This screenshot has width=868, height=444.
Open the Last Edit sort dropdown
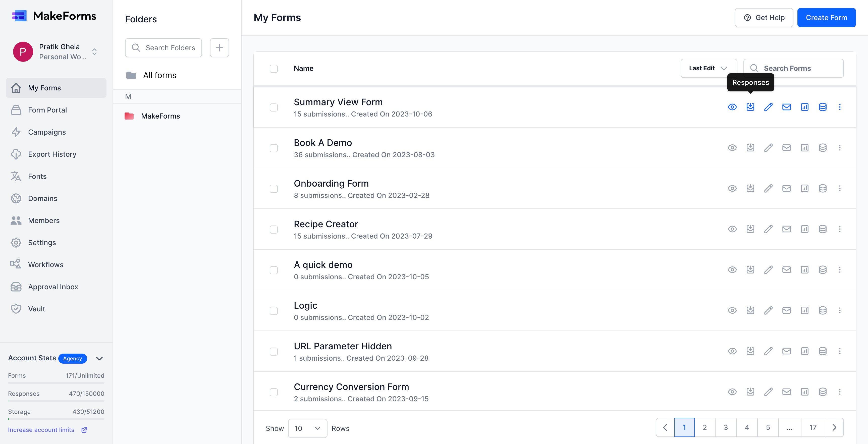[709, 68]
